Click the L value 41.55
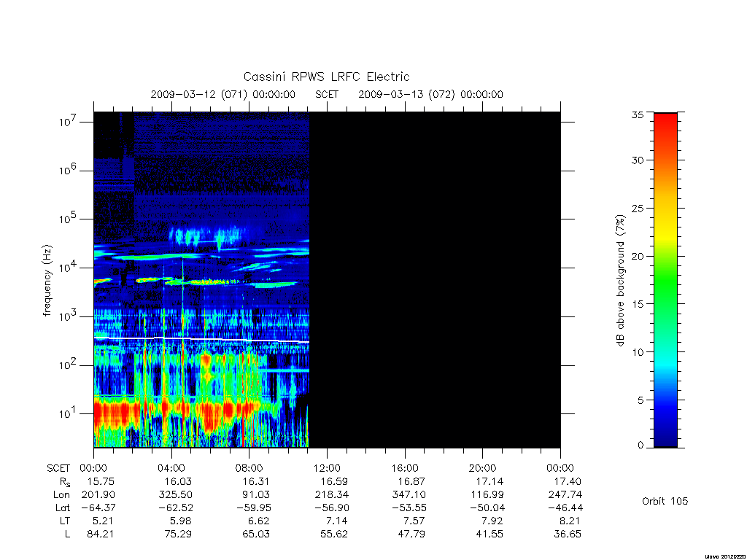 (489, 534)
